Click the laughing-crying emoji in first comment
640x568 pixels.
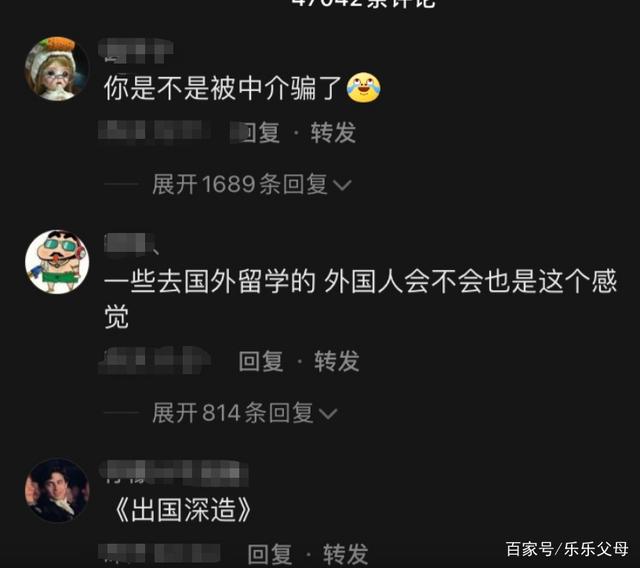point(363,87)
